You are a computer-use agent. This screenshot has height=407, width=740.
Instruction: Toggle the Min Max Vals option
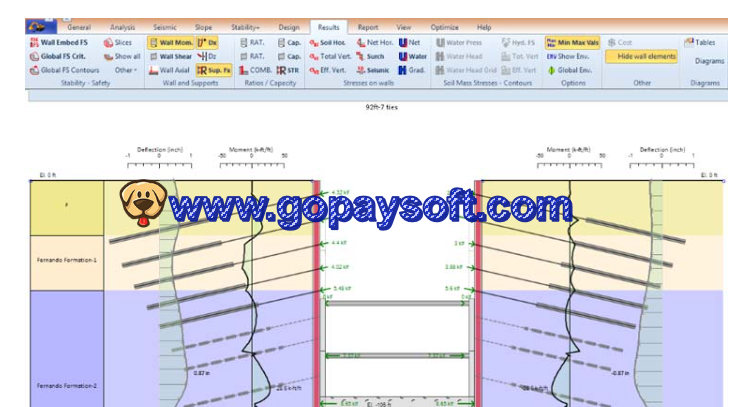(x=572, y=43)
